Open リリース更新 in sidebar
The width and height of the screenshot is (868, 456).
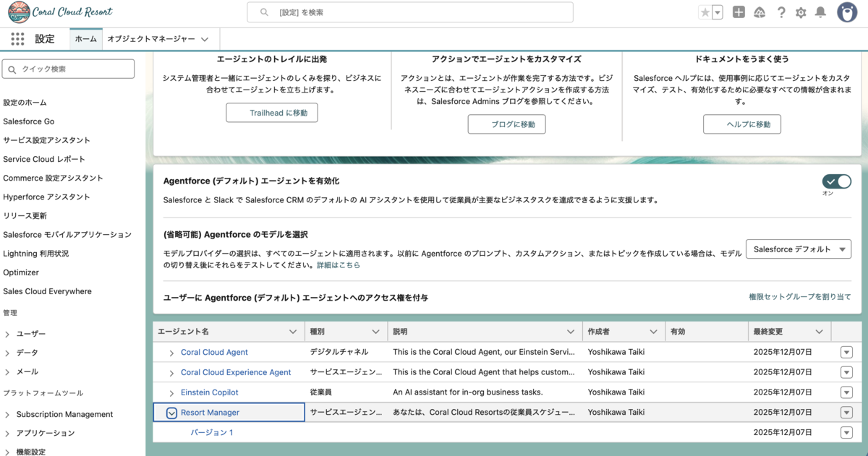click(25, 215)
